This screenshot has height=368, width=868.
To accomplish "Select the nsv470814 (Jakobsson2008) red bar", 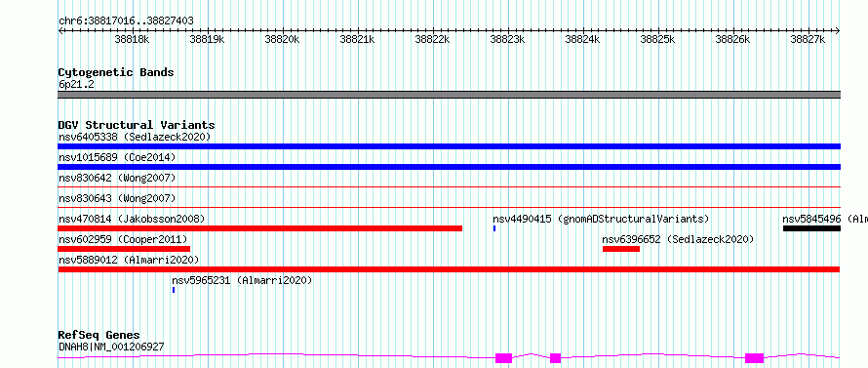I will click(x=260, y=228).
